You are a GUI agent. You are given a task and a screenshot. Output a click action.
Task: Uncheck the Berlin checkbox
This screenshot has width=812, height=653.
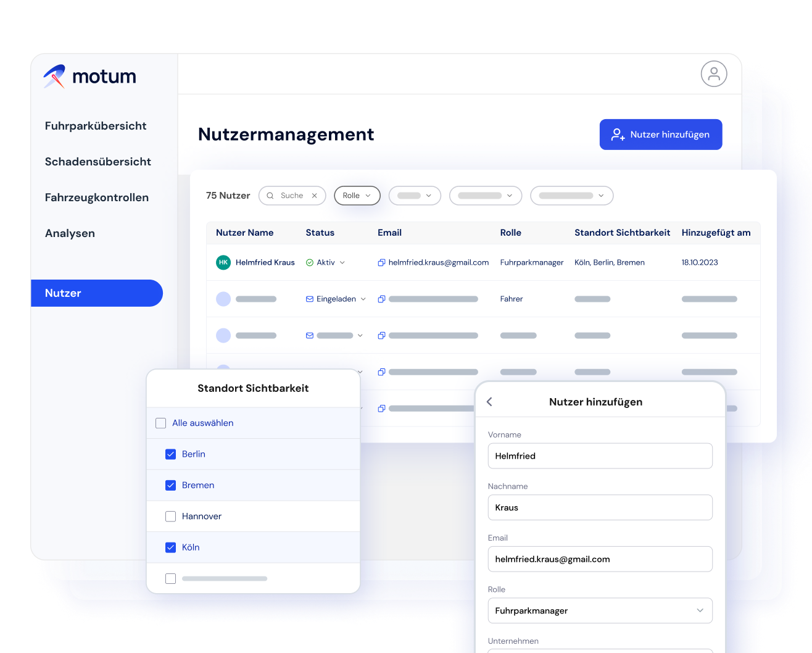click(170, 454)
